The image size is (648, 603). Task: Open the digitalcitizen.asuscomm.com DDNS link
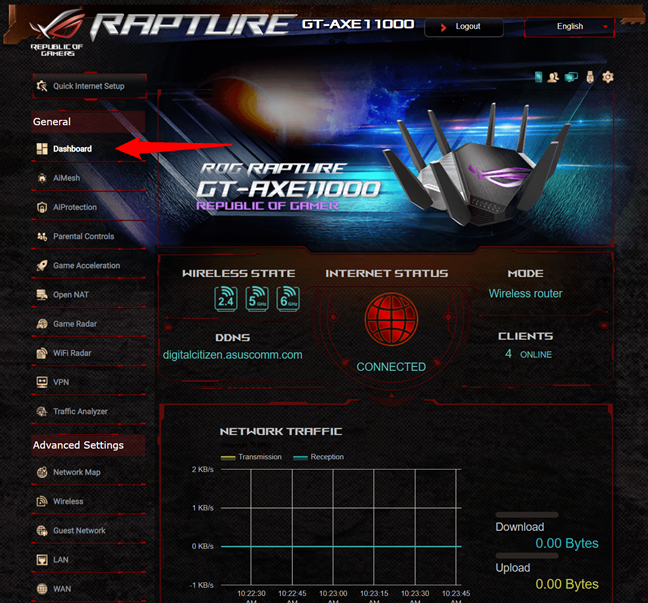tap(232, 355)
